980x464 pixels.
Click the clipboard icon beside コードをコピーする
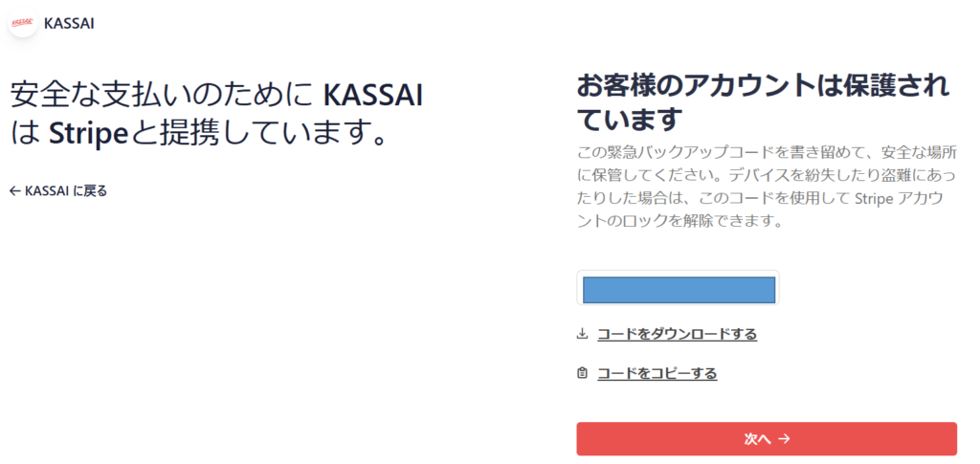pyautogui.click(x=583, y=373)
